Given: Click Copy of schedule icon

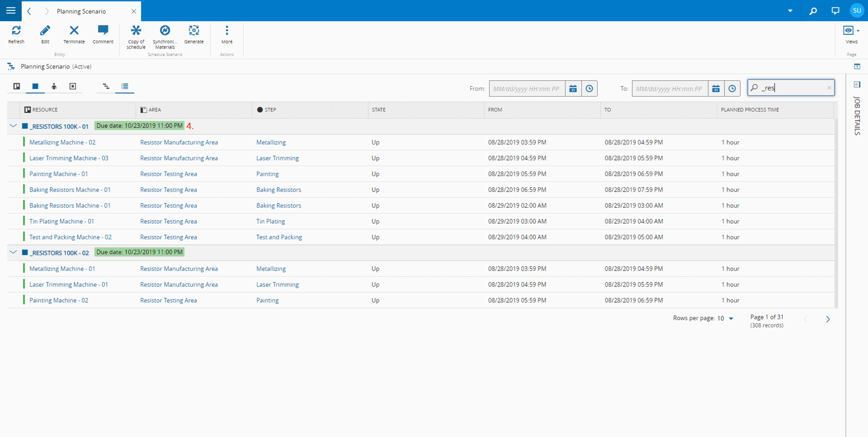Looking at the screenshot, I should coord(136,31).
